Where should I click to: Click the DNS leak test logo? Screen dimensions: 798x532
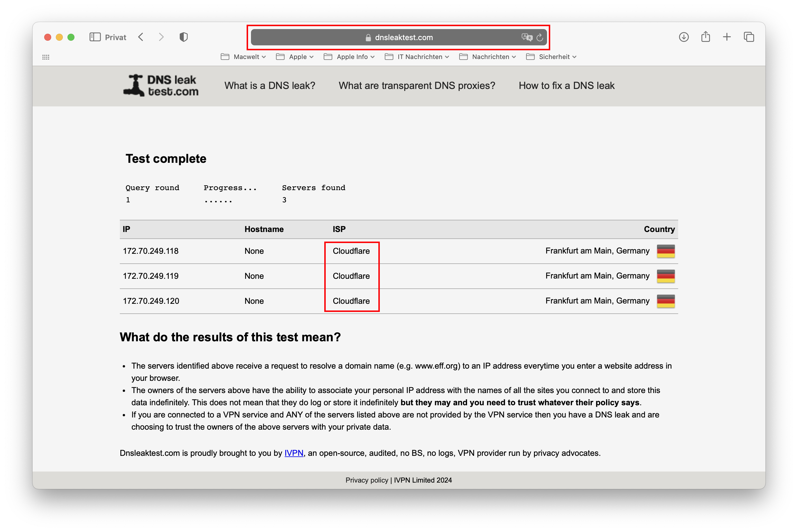pyautogui.click(x=161, y=85)
